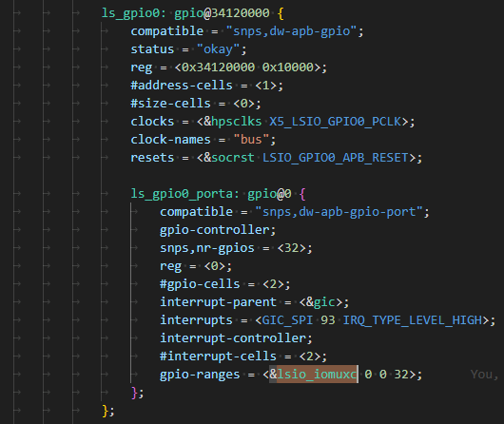This screenshot has width=504, height=424.
Task: Click the <32> nr-gpios value
Action: click(x=292, y=248)
